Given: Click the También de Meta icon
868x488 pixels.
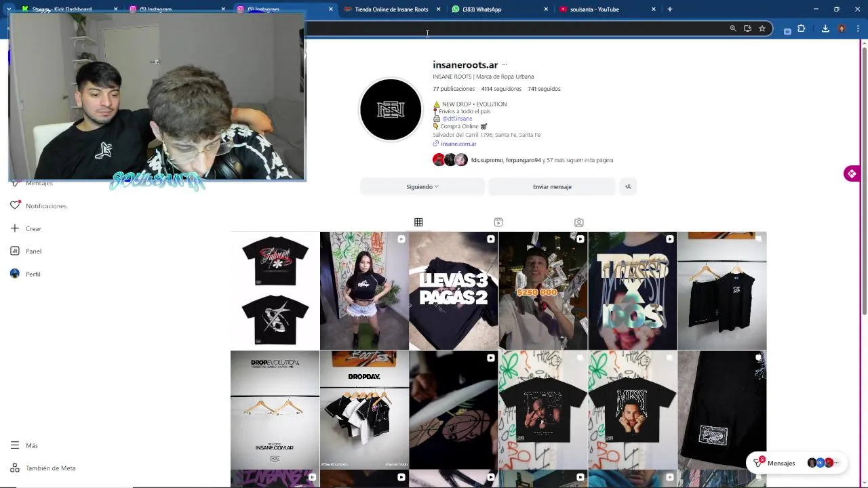Looking at the screenshot, I should tap(15, 468).
